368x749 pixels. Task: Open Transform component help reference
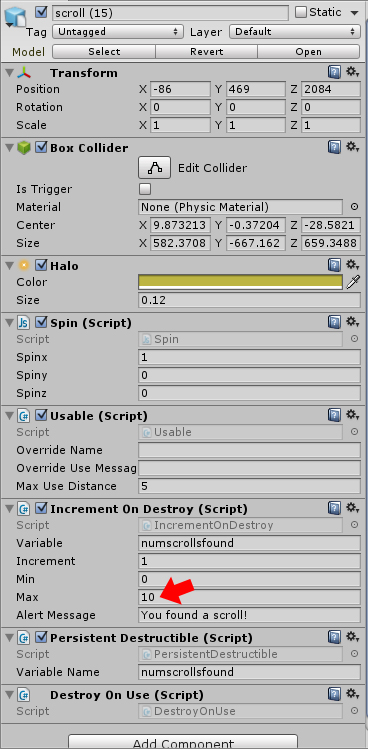coord(335,72)
